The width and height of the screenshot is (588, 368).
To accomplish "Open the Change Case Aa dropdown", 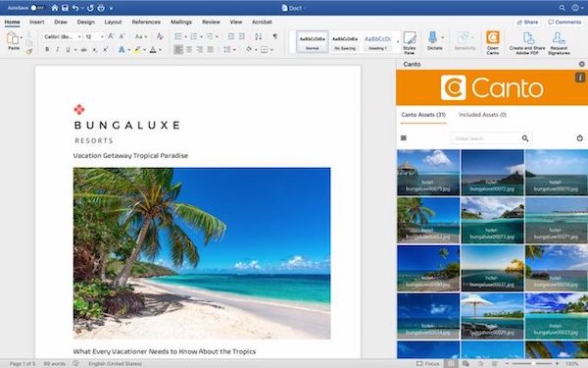I will pos(141,36).
